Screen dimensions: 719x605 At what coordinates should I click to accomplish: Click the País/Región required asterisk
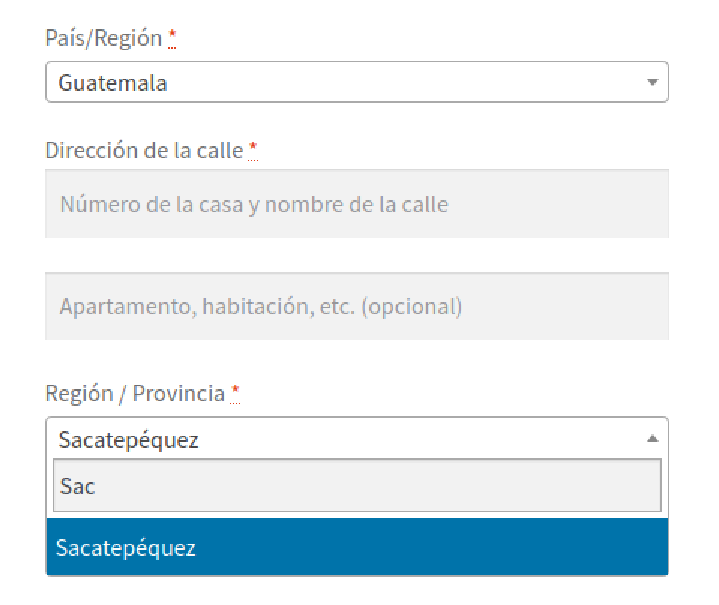172,38
